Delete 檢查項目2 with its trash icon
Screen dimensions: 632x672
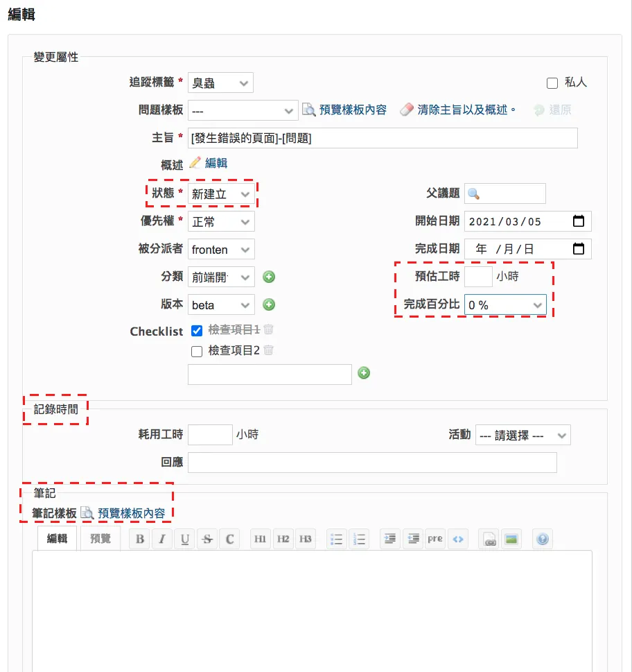point(268,350)
